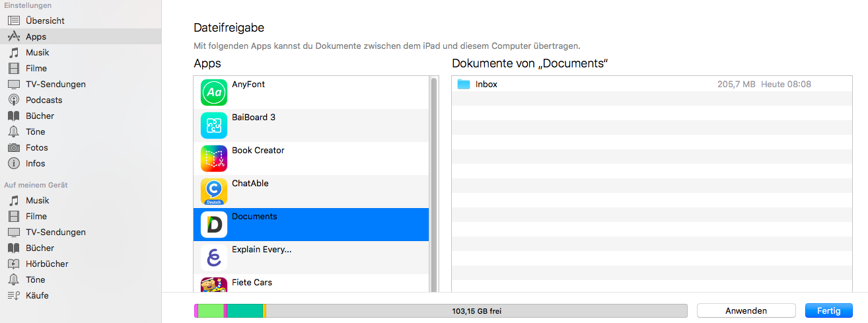Open Käufe on my device

pos(37,295)
